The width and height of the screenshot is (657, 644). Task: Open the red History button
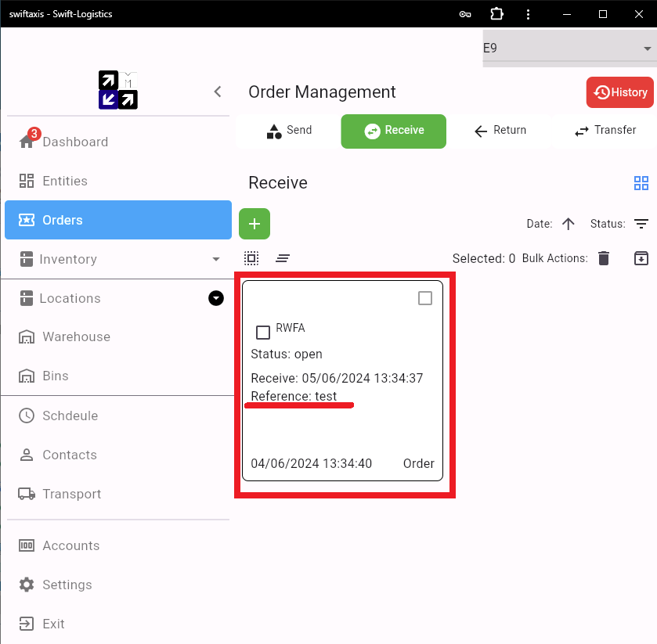[619, 92]
